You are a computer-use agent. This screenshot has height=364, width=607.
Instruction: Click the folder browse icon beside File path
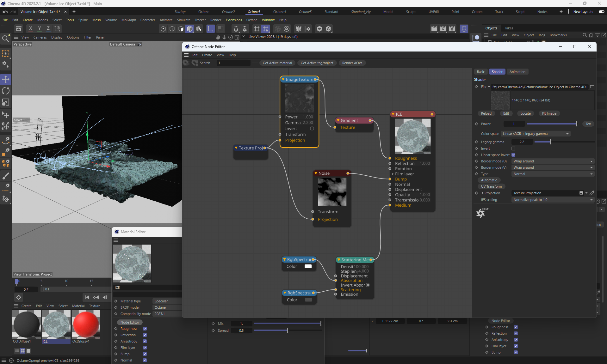(x=592, y=87)
